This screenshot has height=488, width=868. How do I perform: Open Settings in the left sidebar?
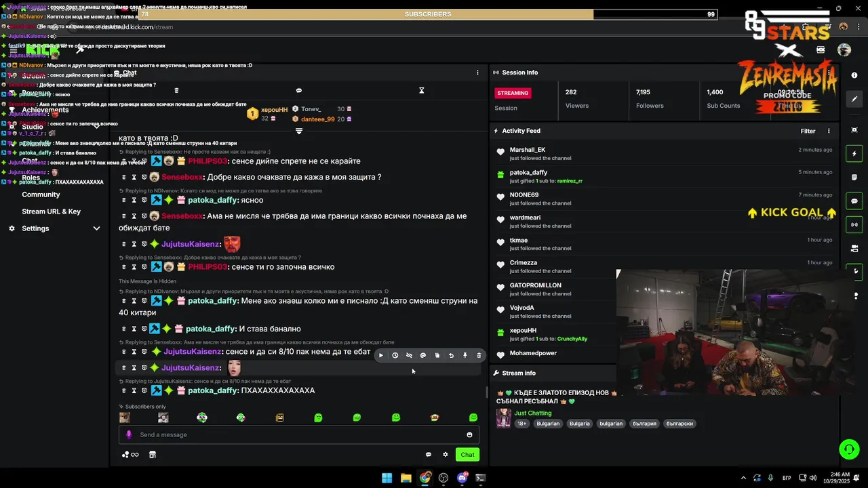pyautogui.click(x=35, y=228)
